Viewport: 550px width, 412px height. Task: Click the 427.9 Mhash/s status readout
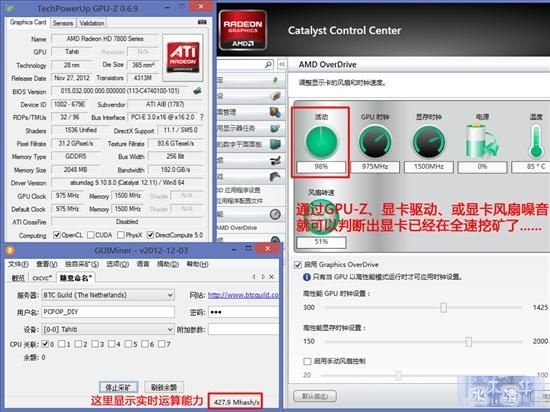236,402
